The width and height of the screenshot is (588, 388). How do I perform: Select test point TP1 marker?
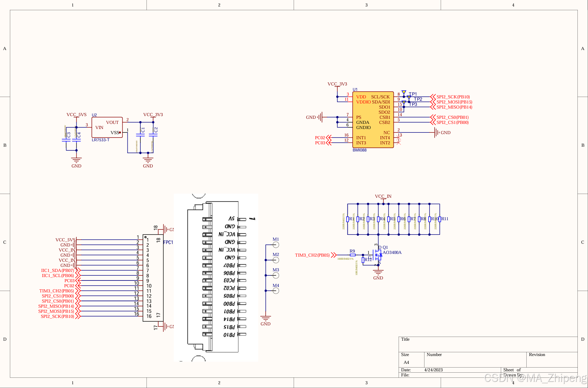click(x=404, y=93)
